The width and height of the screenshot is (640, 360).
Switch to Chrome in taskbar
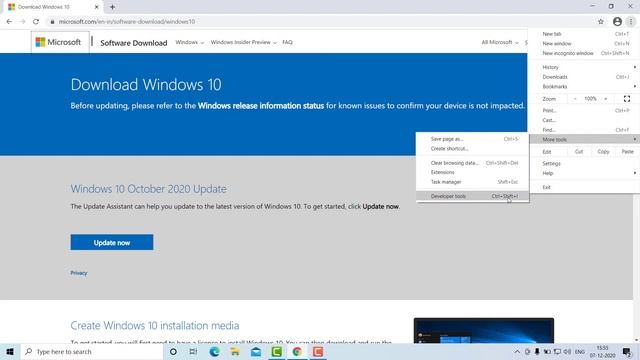pos(297,351)
